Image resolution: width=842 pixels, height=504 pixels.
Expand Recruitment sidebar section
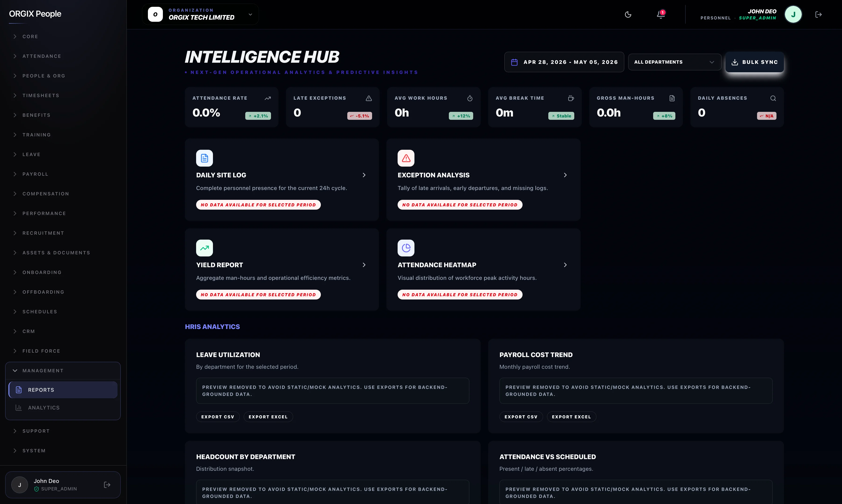(63, 233)
